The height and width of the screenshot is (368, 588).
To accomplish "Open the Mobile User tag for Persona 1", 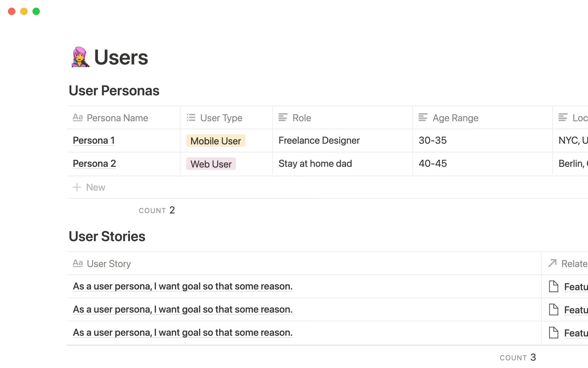I will click(x=215, y=141).
